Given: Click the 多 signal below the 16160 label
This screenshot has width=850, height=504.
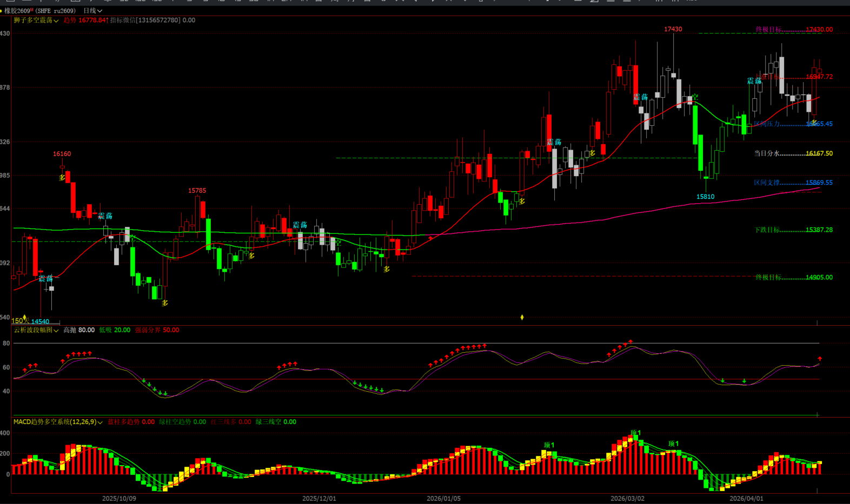Looking at the screenshot, I should (x=62, y=177).
